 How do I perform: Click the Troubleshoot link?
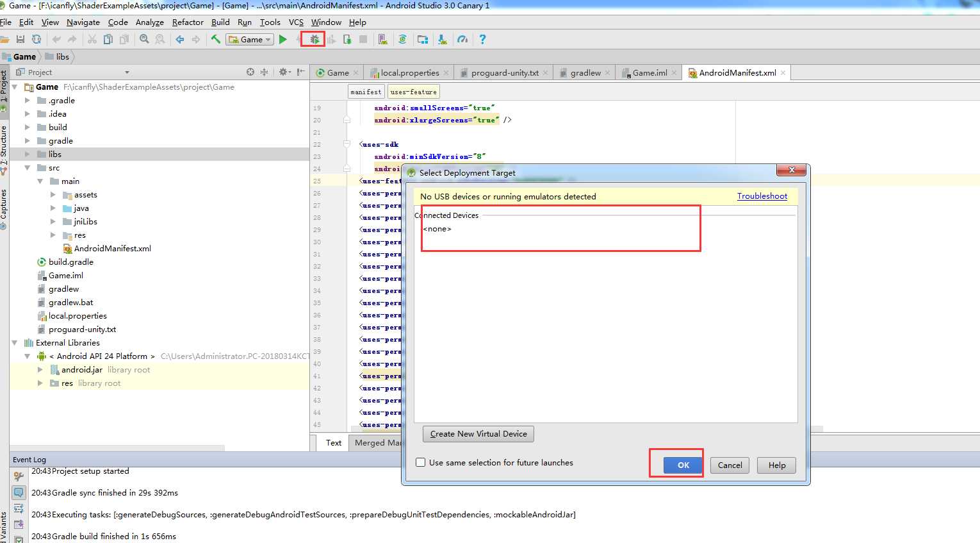[x=762, y=196]
